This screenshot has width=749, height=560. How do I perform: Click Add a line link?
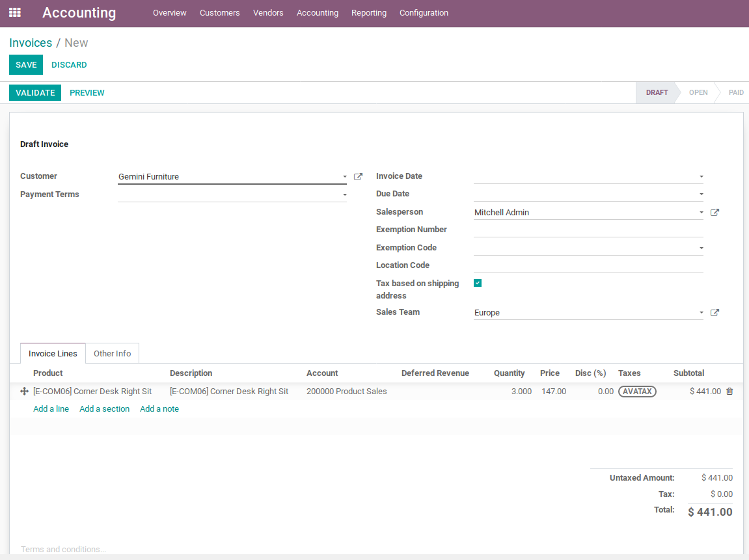(51, 409)
